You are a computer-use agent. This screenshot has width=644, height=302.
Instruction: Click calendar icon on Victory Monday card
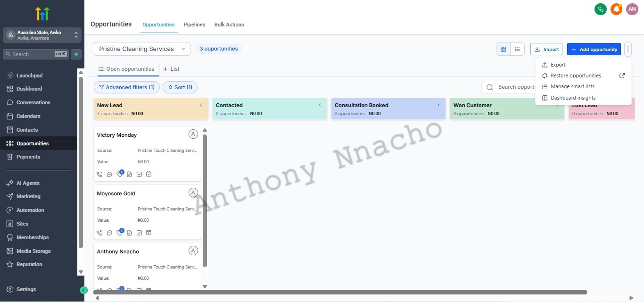point(149,174)
